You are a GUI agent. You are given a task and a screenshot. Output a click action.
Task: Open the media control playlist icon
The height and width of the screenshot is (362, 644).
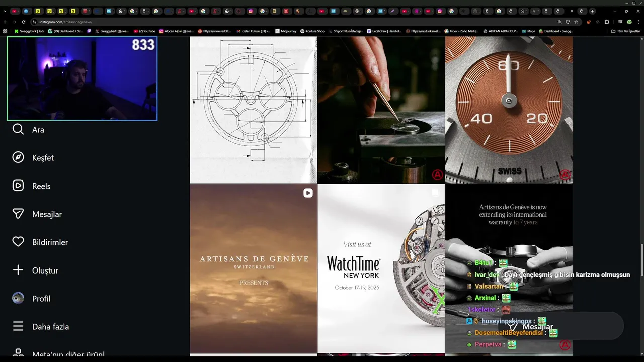(620, 22)
